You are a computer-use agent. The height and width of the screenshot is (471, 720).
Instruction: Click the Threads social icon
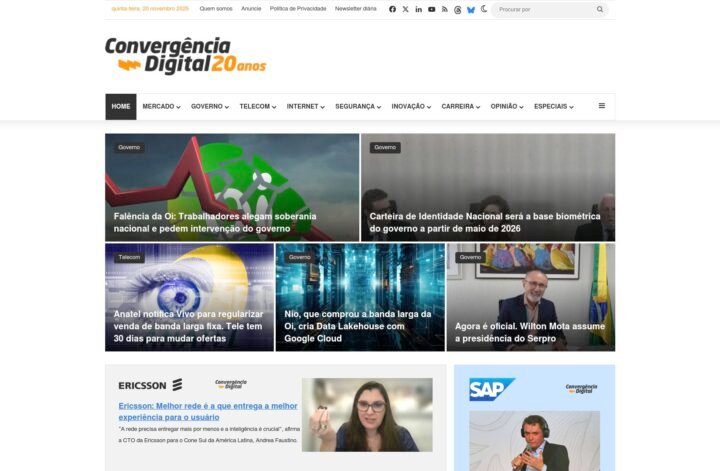458,9
